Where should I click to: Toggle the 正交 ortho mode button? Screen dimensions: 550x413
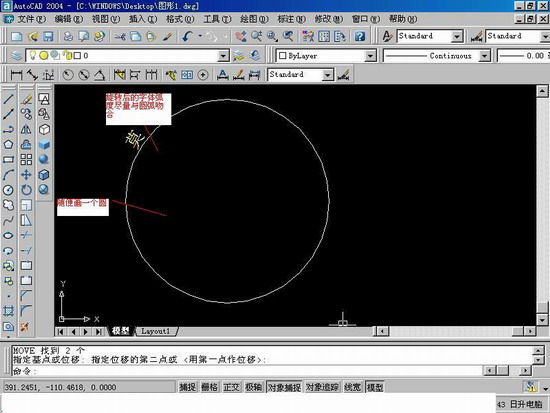232,387
